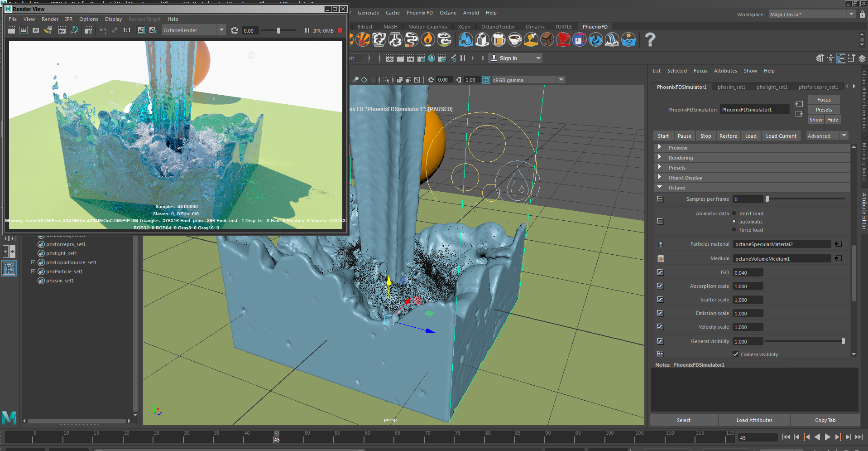Click the IPR render clapperboard icon in Render View
This screenshot has height=451, width=868.
(62, 30)
